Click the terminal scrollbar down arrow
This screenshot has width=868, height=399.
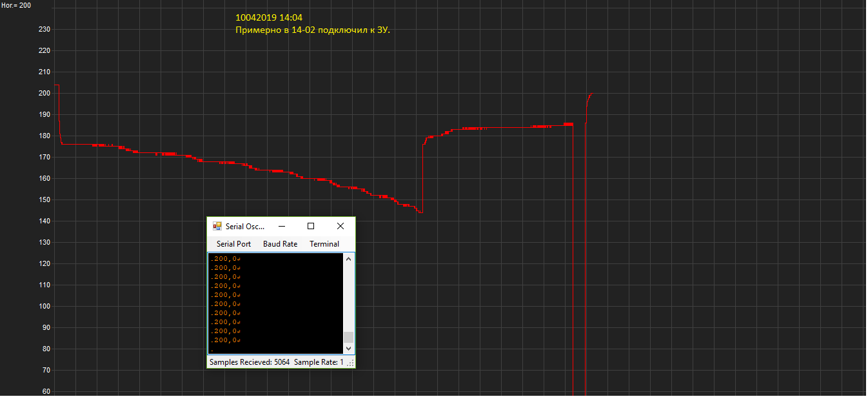point(349,348)
